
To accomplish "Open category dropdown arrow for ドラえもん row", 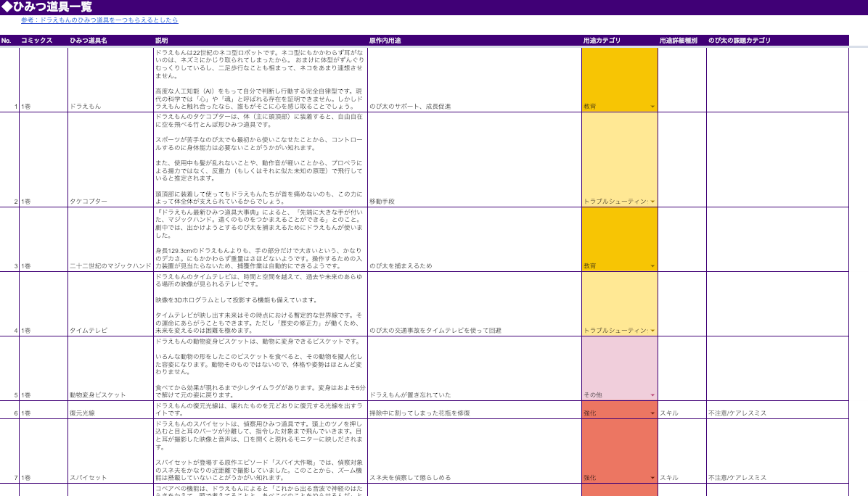I will 652,107.
